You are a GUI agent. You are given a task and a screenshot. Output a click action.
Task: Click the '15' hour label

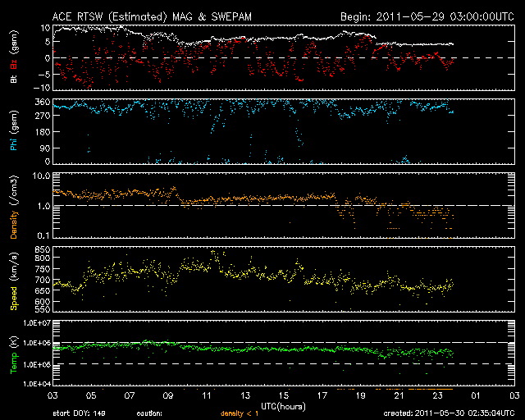click(284, 396)
